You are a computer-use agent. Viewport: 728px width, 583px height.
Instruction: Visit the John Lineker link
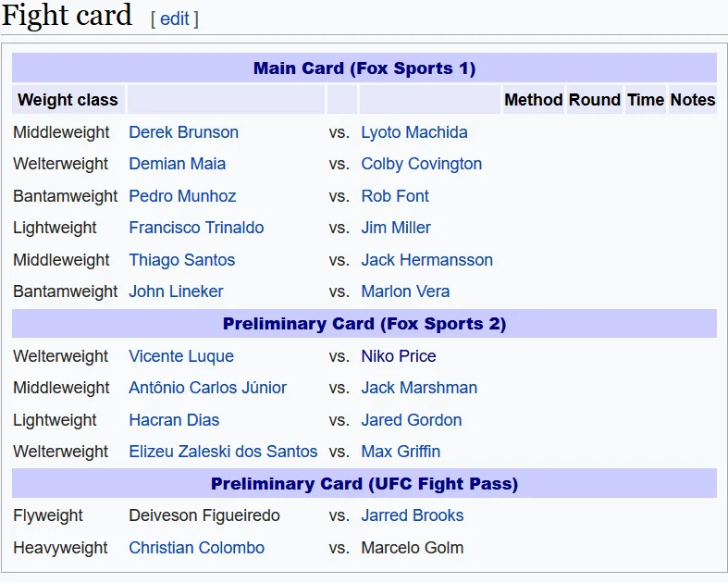(x=176, y=291)
